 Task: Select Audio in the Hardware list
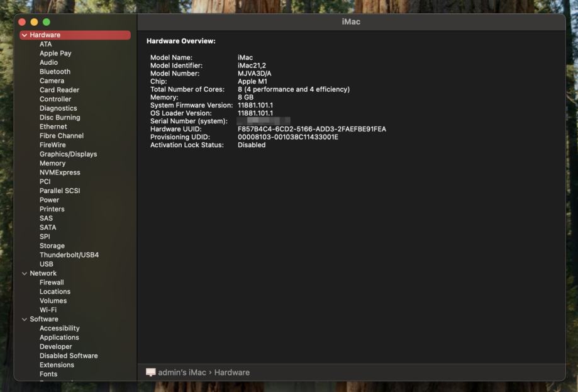(x=48, y=63)
